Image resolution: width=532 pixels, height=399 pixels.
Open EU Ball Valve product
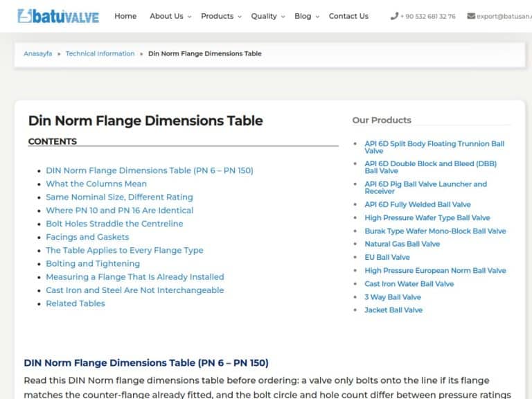(x=387, y=257)
